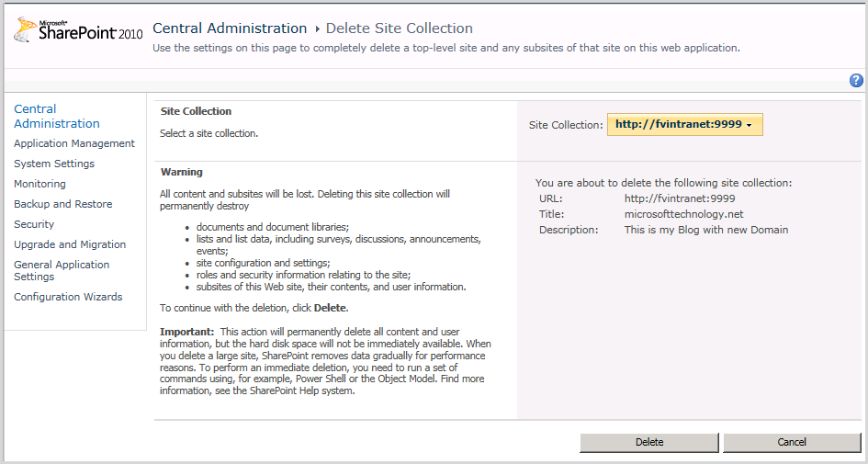The height and width of the screenshot is (464, 868).
Task: Click the Delete button
Action: tap(649, 442)
